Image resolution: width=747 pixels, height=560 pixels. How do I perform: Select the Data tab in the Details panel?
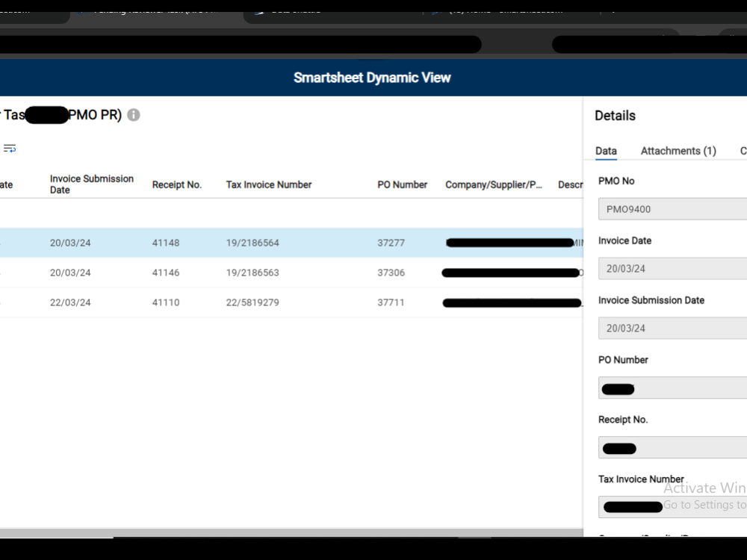(605, 151)
